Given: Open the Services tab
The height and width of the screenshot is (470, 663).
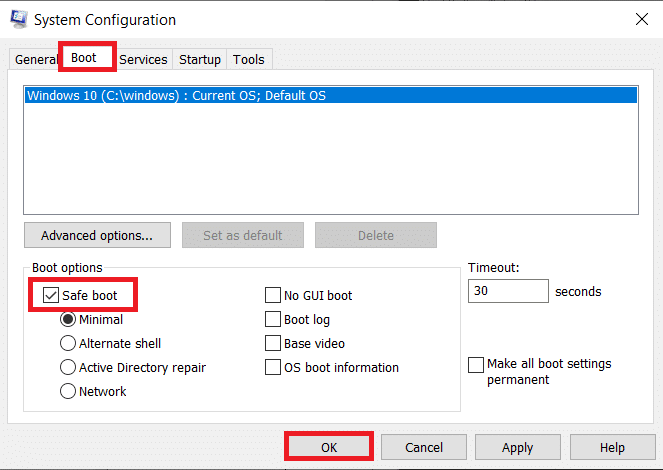Looking at the screenshot, I should point(143,60).
